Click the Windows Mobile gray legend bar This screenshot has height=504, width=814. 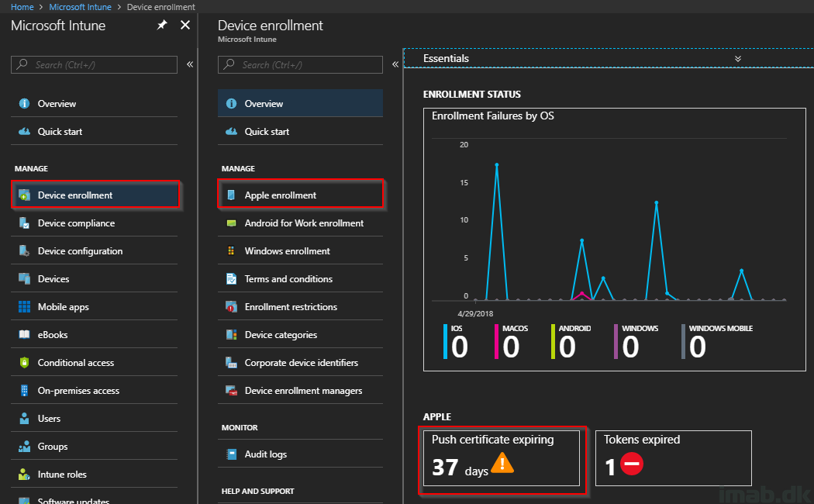click(683, 341)
